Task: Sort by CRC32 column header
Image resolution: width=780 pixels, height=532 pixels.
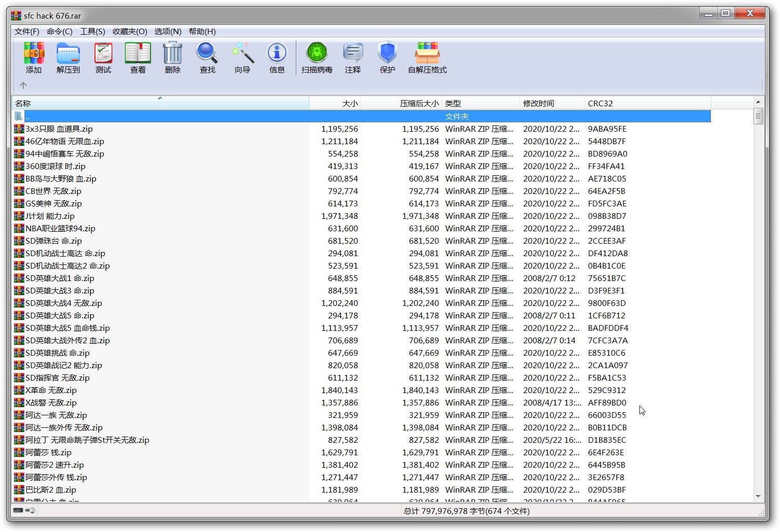Action: [648, 103]
